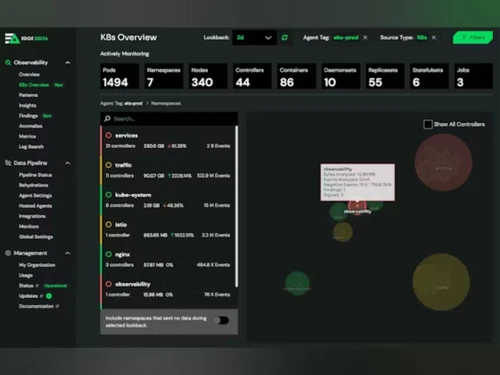Image resolution: width=500 pixels, height=375 pixels.
Task: Refresh data with the green reload icon
Action: tap(285, 38)
